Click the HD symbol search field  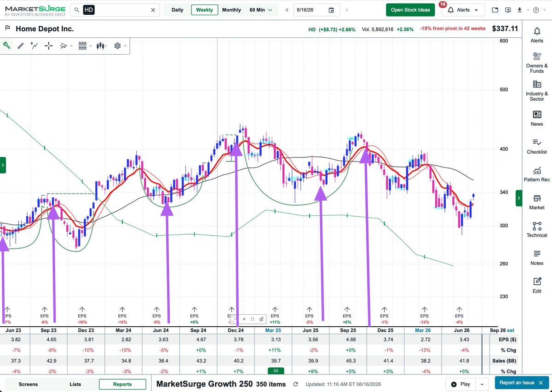(115, 10)
